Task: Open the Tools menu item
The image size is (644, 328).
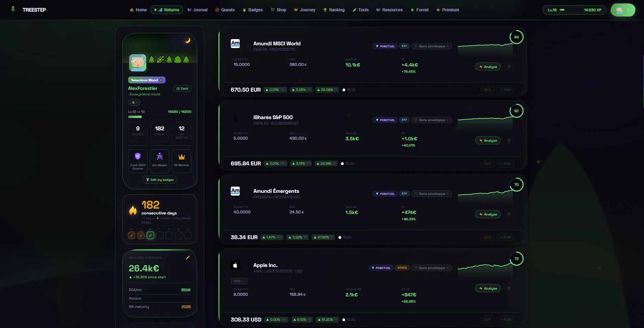Action: coord(361,10)
